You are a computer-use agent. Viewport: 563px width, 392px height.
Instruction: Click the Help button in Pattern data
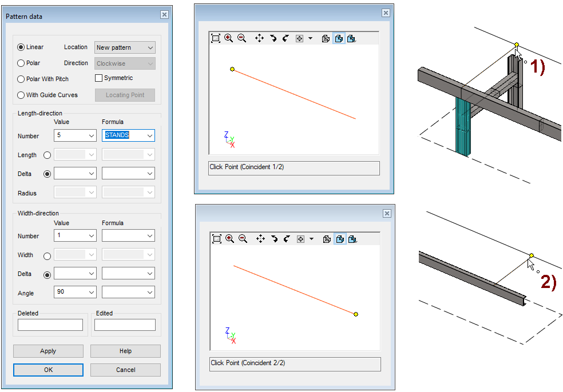click(125, 351)
